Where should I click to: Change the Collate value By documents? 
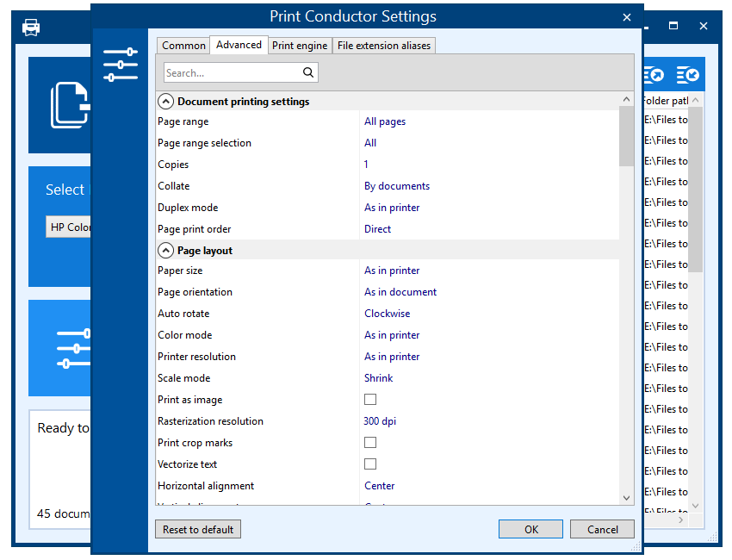397,186
